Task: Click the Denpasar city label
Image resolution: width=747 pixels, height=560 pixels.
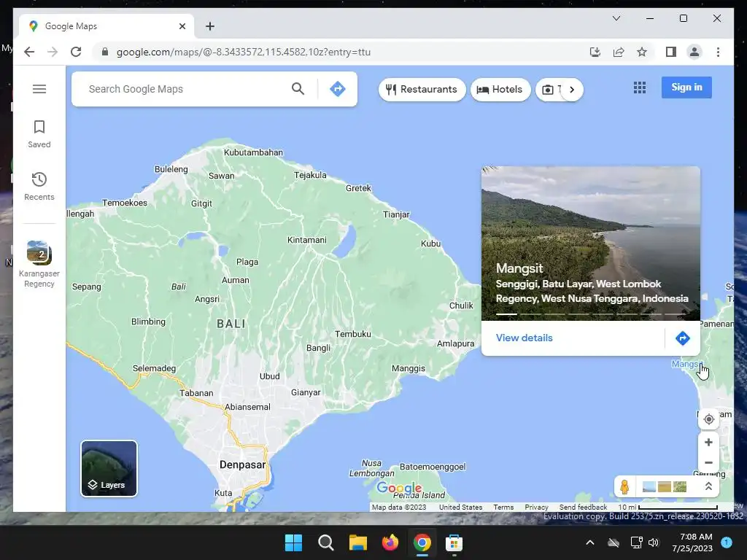Action: click(242, 464)
